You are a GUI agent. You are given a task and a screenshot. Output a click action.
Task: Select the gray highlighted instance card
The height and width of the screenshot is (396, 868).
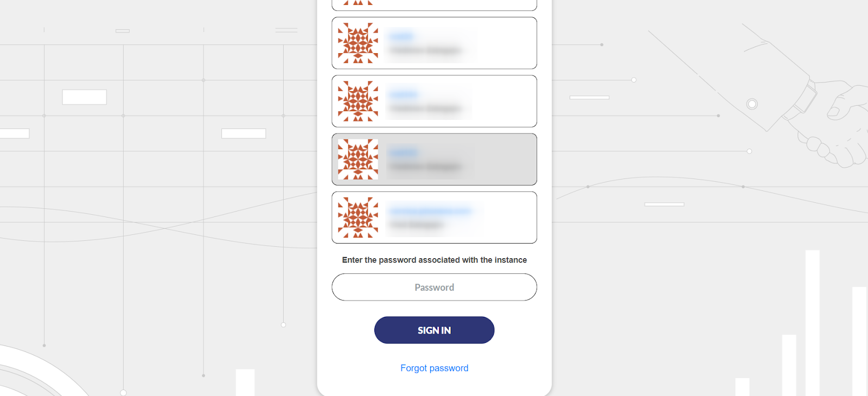435,159
